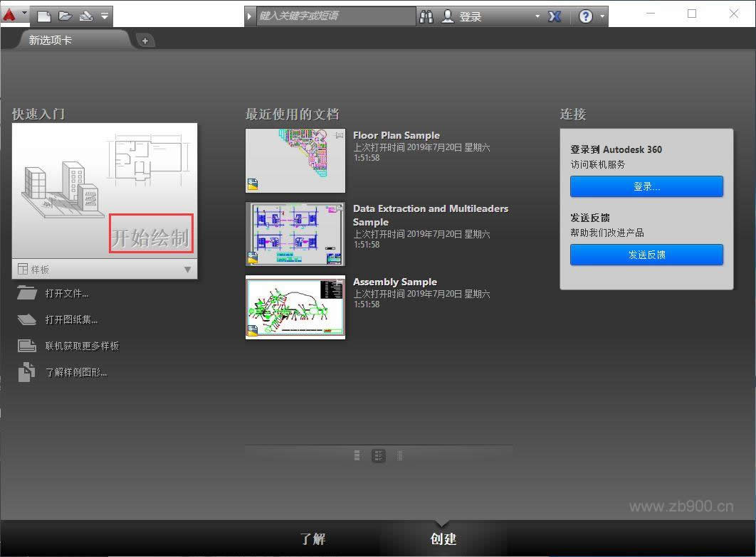Add a new tab with plus button
Viewport: 756px width, 557px height.
145,41
